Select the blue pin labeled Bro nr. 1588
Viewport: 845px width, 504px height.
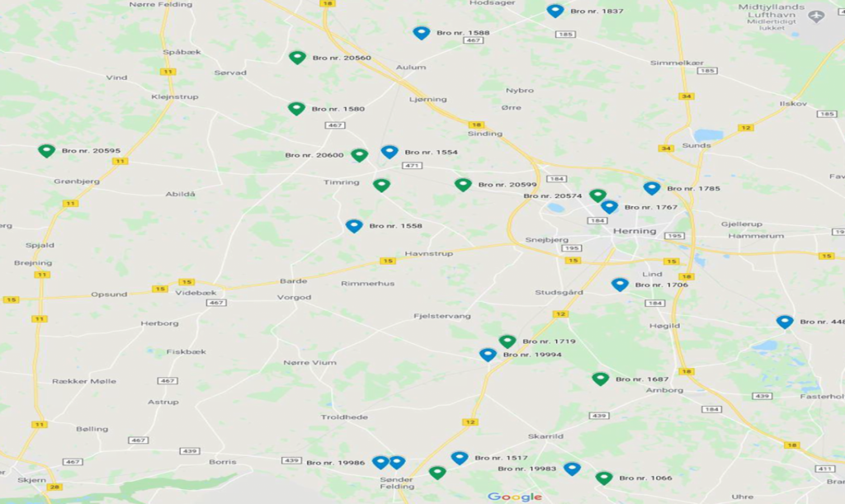point(422,33)
